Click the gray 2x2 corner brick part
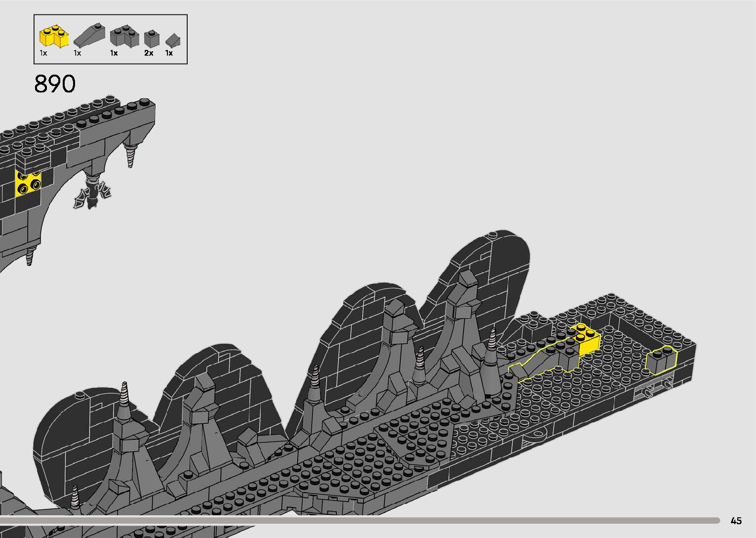 124,37
